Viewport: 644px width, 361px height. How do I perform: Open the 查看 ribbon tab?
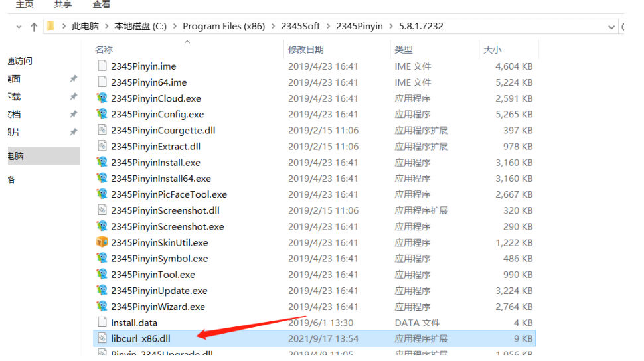102,4
